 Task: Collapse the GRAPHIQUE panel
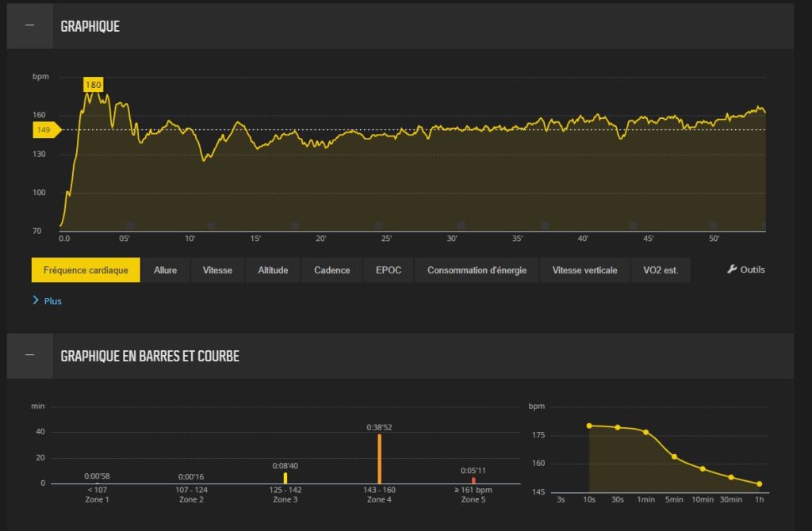coord(29,25)
